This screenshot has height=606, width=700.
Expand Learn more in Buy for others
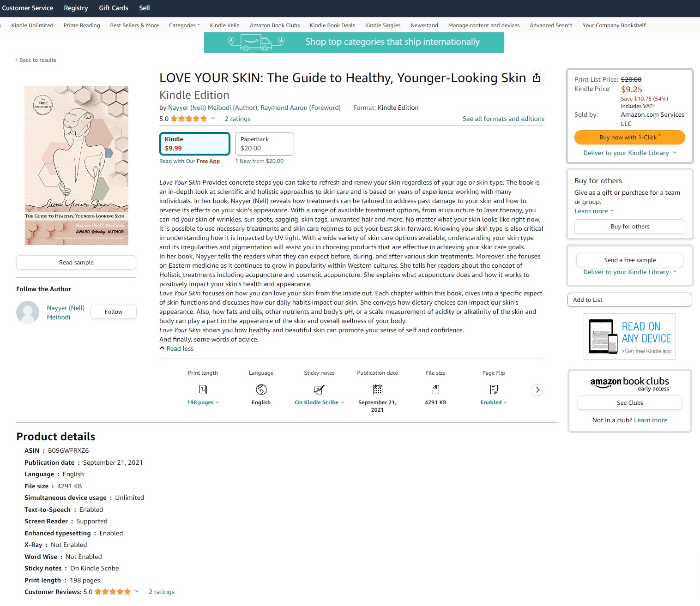point(594,211)
